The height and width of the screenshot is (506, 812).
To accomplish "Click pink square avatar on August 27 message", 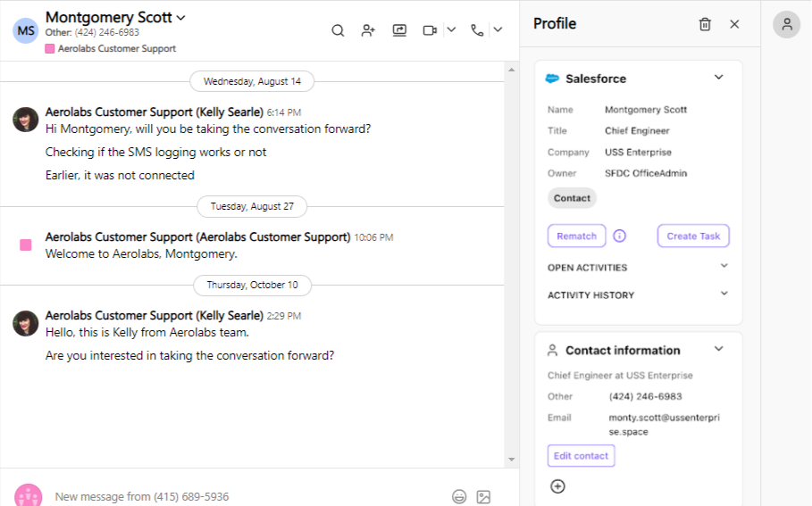I will click(x=25, y=245).
